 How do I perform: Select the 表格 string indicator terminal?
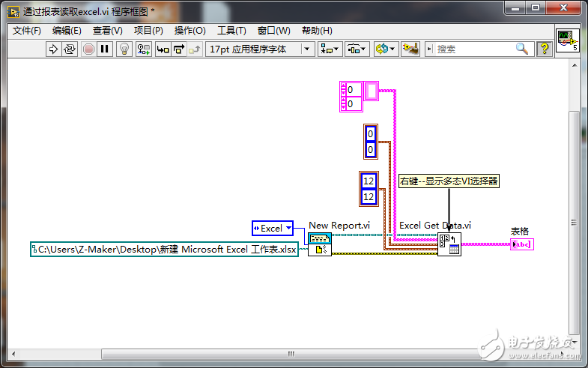521,244
